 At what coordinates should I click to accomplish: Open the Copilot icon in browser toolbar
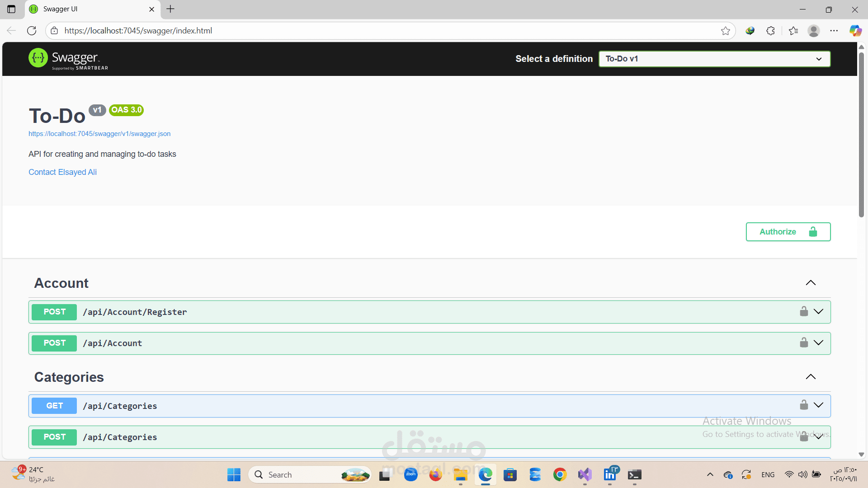pyautogui.click(x=855, y=31)
